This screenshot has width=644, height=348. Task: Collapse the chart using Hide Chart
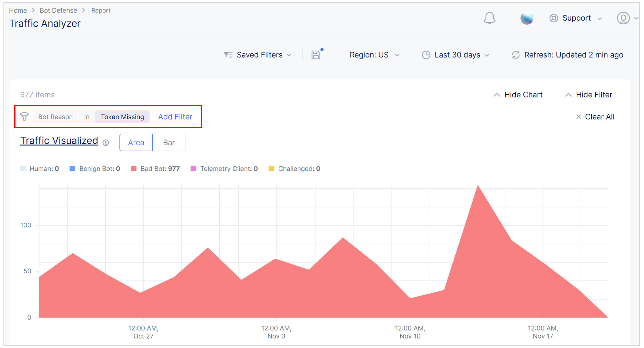[x=518, y=94]
